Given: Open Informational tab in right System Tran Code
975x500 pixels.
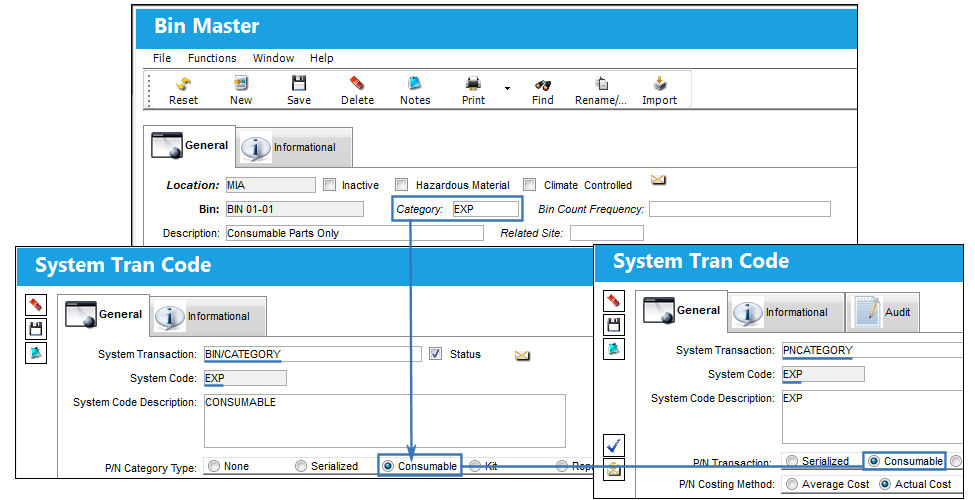Looking at the screenshot, I should [786, 312].
